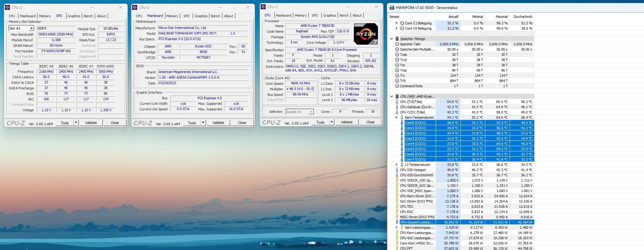Image resolution: width=644 pixels, height=250 pixels.
Task: Open Bench tab in the Mainboard window
Action: pos(215,16)
